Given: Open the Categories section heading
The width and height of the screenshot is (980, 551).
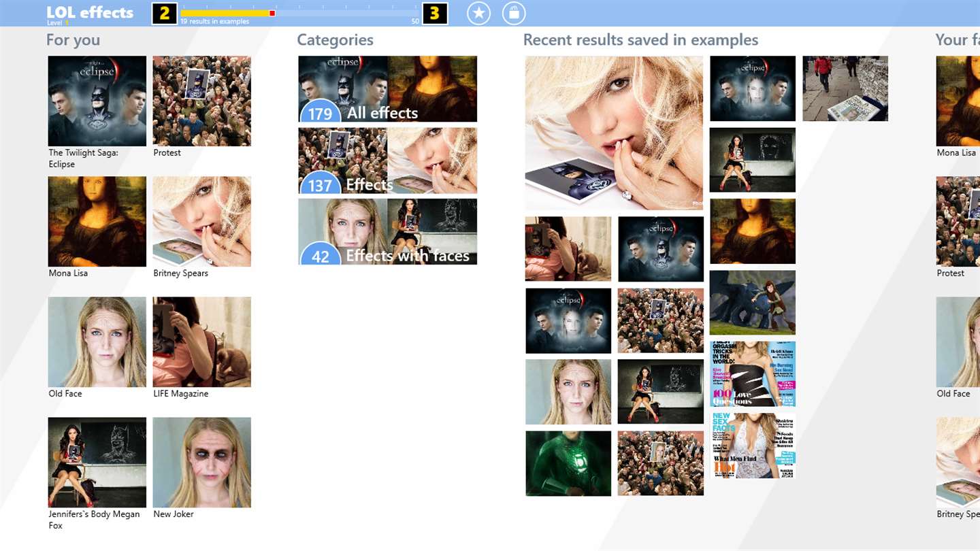Looking at the screenshot, I should pos(335,40).
